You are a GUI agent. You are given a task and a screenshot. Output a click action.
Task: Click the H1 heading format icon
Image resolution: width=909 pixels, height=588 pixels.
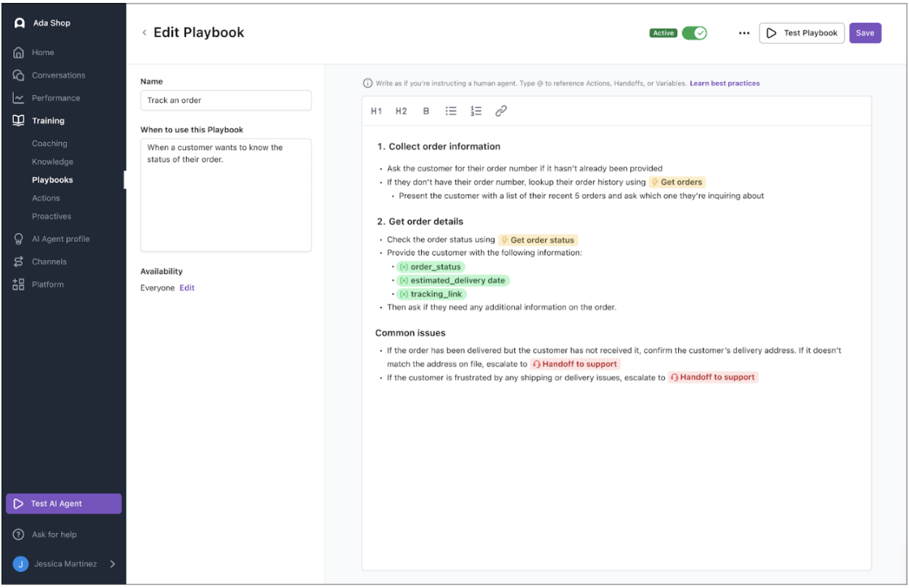point(376,111)
